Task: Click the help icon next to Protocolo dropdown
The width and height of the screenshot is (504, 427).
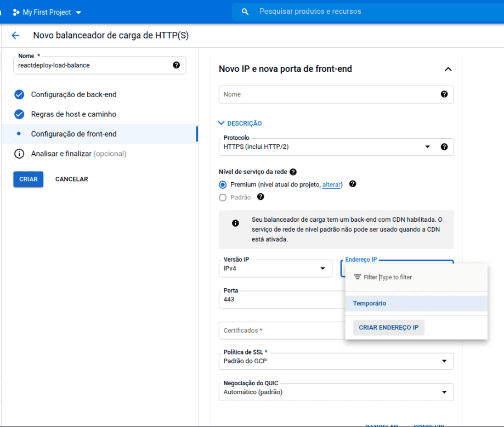Action: 444,147
